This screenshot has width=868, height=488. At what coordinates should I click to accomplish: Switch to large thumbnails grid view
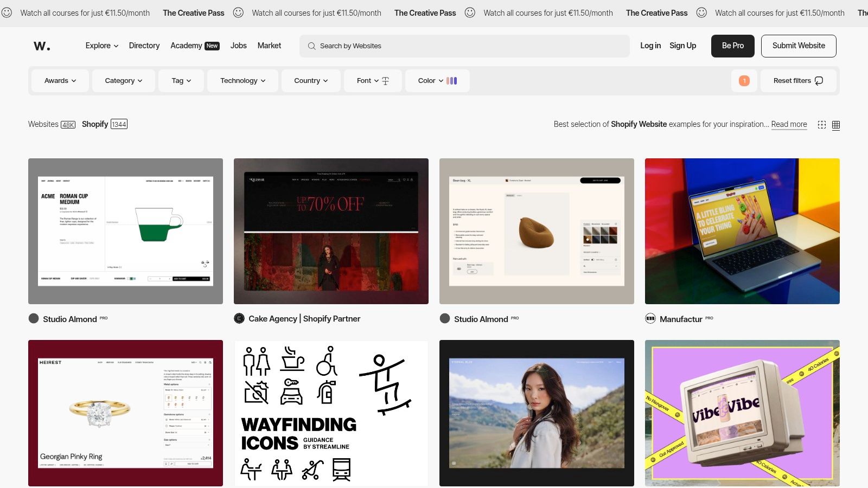(822, 125)
